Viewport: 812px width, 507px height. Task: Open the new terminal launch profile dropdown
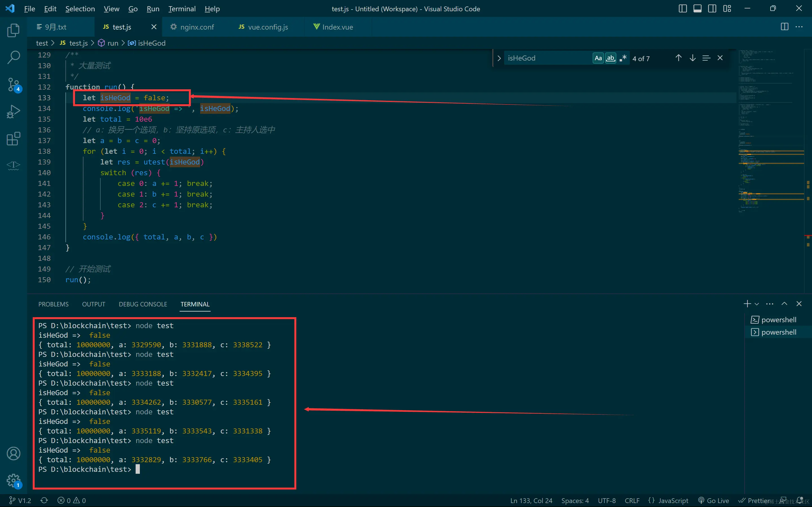757,304
